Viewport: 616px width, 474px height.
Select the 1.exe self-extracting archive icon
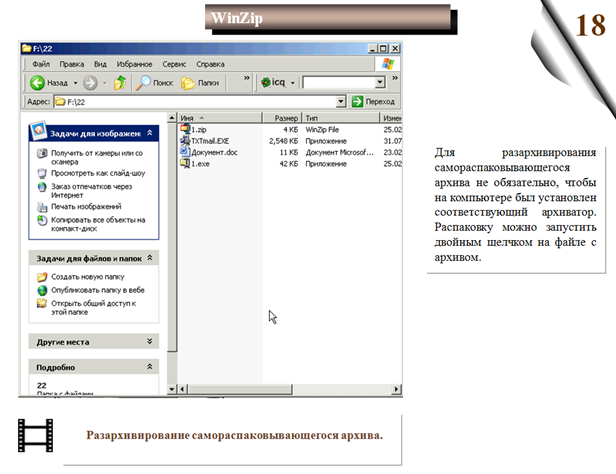[185, 163]
